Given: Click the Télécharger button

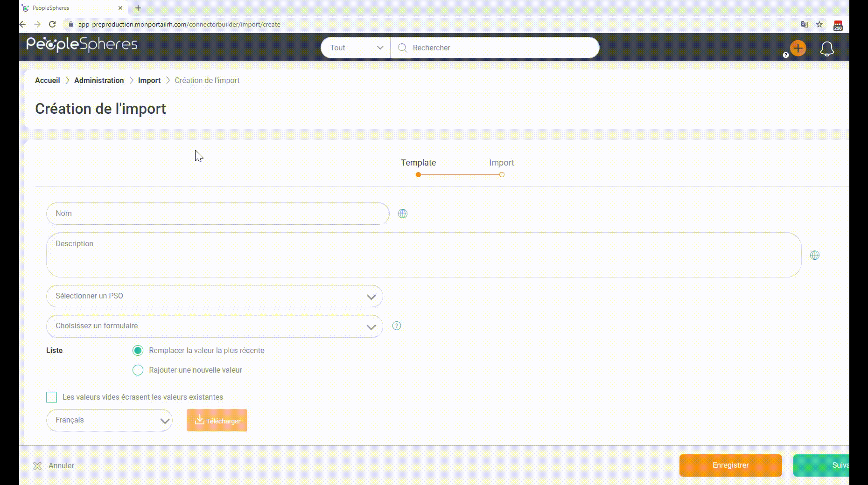Looking at the screenshot, I should (x=217, y=420).
